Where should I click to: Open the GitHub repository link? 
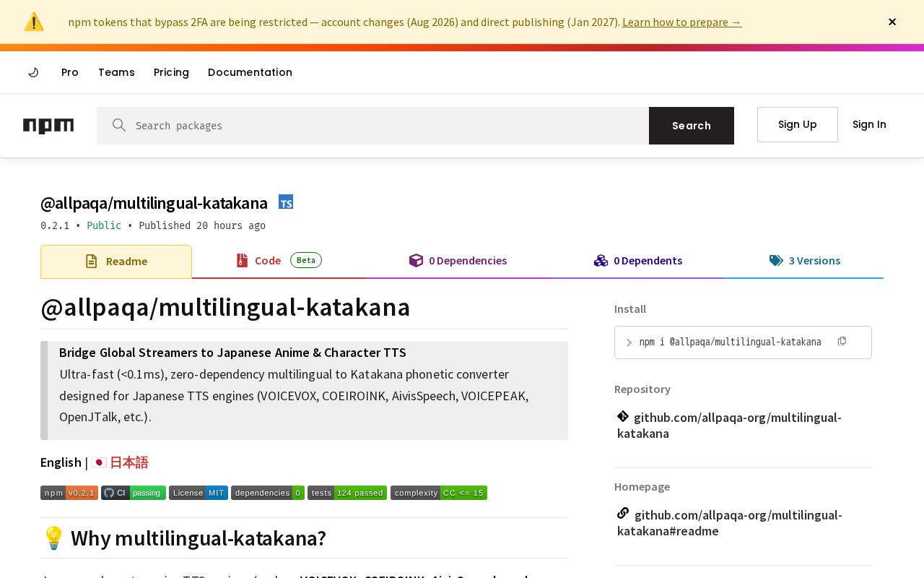click(x=729, y=426)
